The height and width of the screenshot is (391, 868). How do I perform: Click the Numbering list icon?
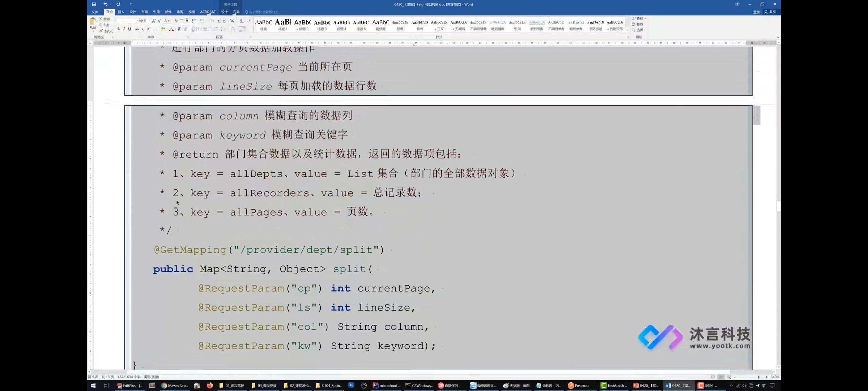click(x=202, y=21)
